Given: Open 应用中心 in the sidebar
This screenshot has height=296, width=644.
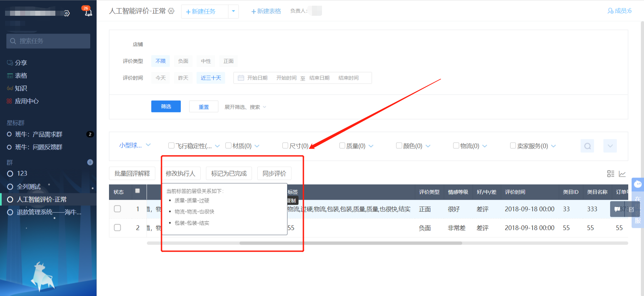Looking at the screenshot, I should tap(26, 101).
